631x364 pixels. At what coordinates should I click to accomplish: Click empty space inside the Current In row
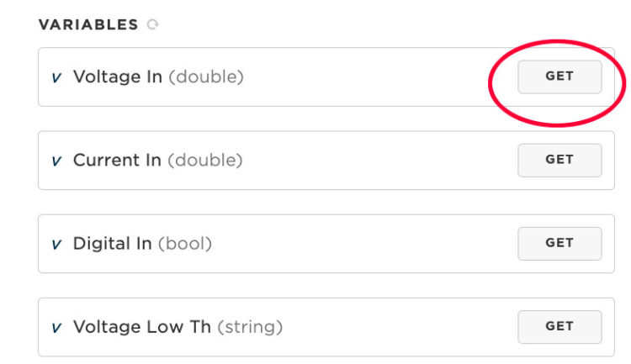coord(379,160)
